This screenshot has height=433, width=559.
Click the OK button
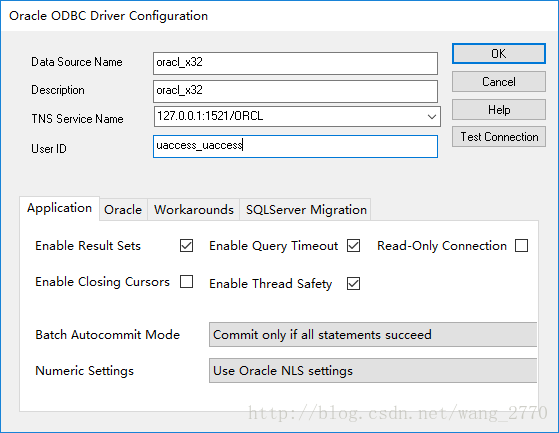[499, 53]
